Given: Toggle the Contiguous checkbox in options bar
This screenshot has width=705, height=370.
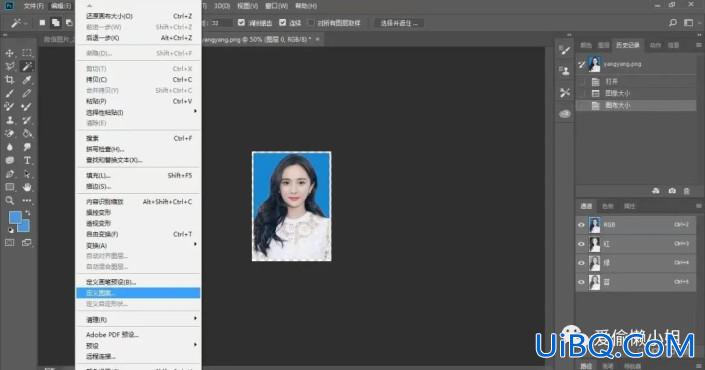Looking at the screenshot, I should point(282,22).
